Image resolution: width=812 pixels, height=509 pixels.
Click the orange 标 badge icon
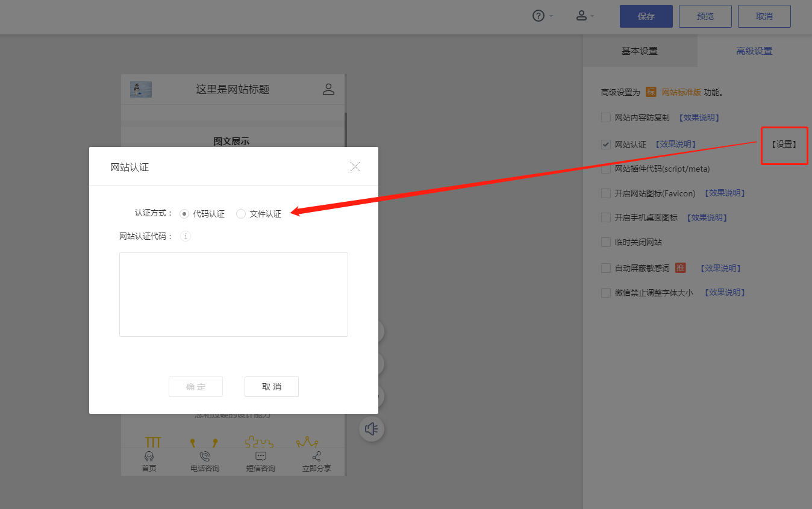651,92
